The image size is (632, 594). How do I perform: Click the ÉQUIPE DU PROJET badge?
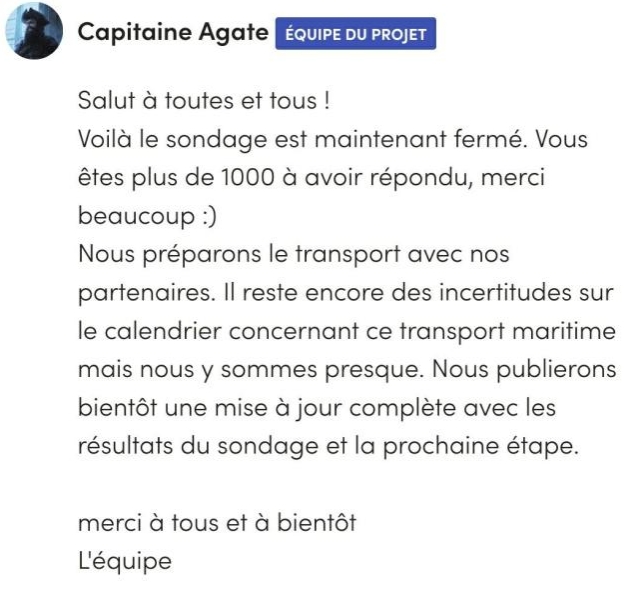[355, 34]
